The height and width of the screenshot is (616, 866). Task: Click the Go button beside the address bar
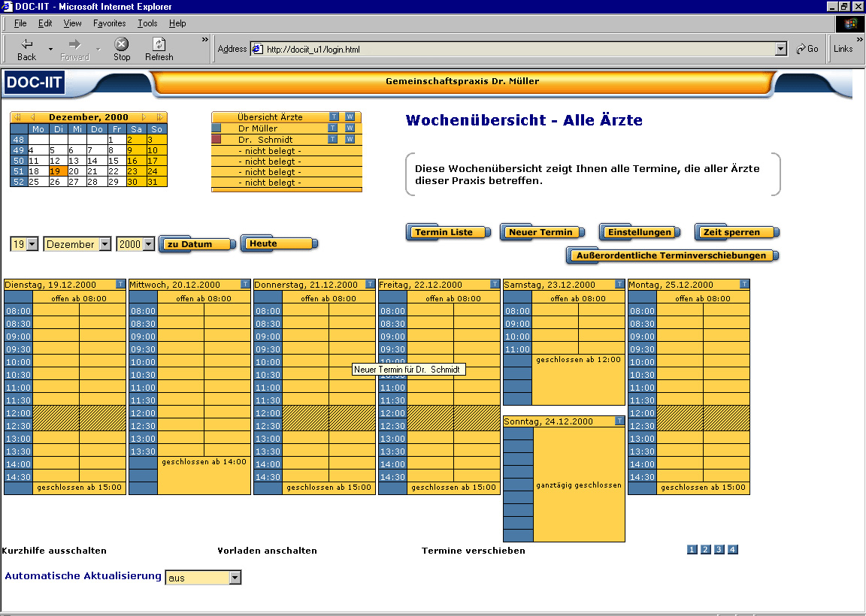[x=807, y=49]
